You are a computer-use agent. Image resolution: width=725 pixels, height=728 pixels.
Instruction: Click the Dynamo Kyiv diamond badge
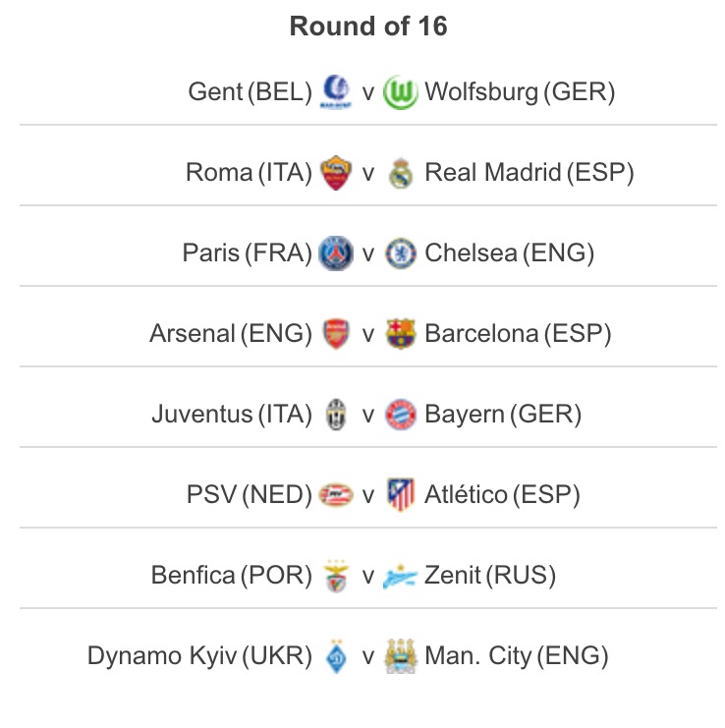[336, 656]
